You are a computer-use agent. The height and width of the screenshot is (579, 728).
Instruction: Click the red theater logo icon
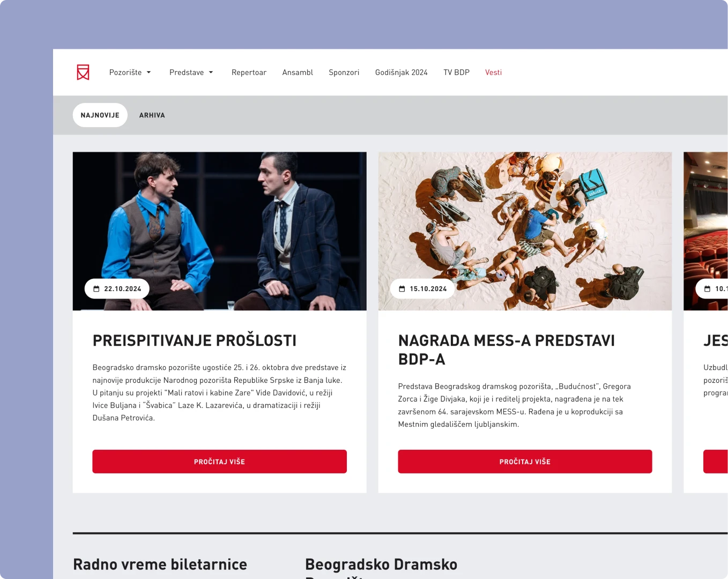tap(83, 72)
